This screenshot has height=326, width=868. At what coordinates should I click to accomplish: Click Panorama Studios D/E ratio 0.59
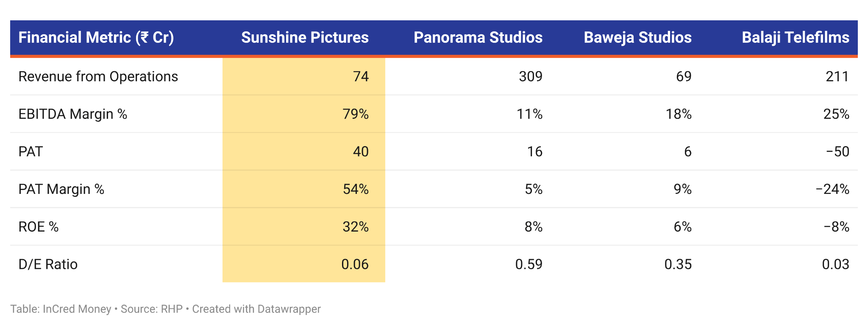(529, 265)
